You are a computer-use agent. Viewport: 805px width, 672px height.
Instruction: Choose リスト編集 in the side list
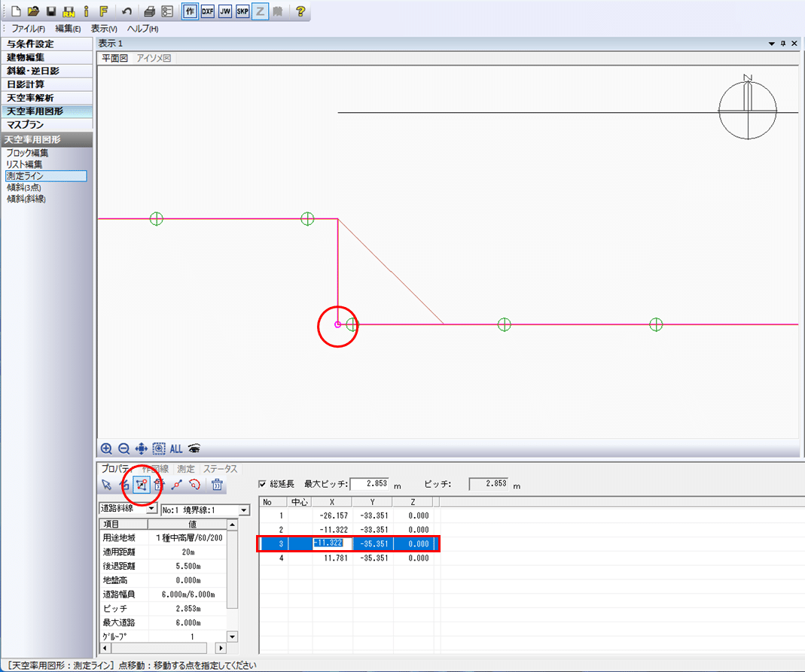click(24, 164)
